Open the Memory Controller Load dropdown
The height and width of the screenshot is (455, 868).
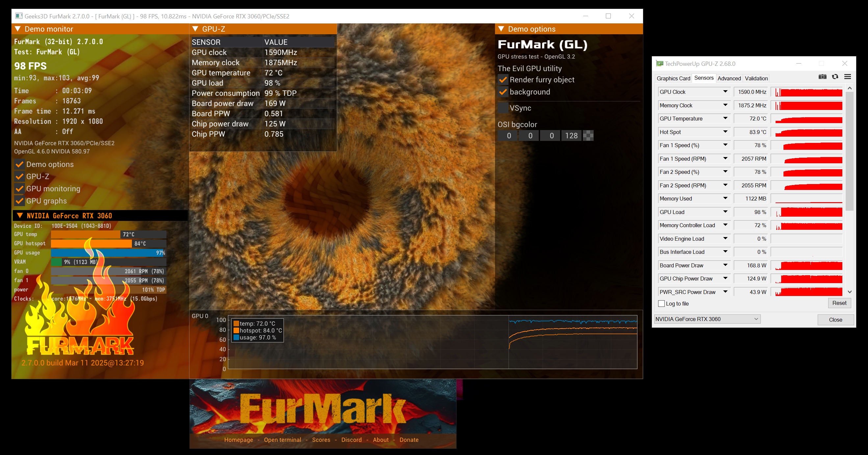[x=725, y=225]
